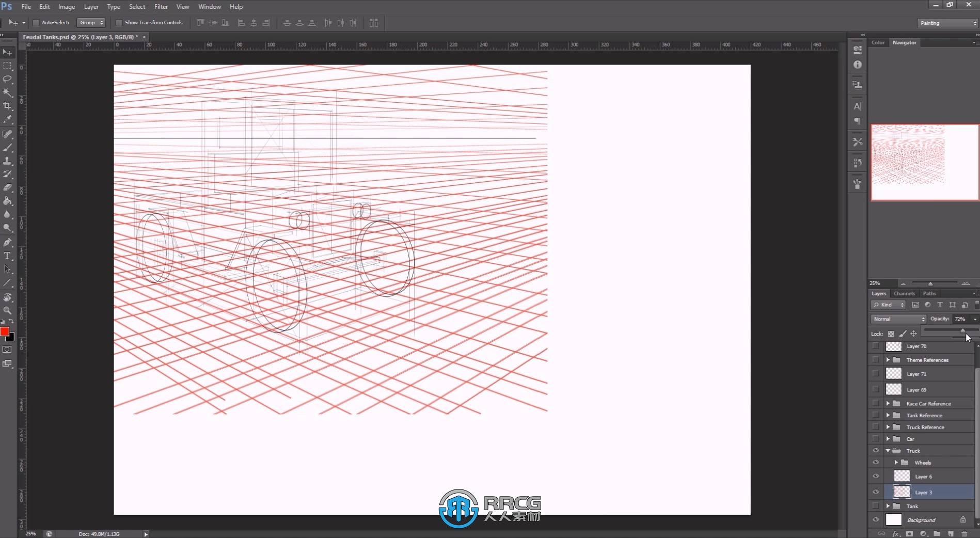
Task: Open the Painting workspace dropdown
Action: [948, 23]
